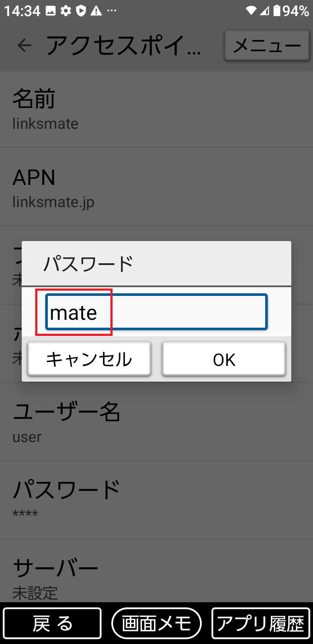Tap the battery icon in the status bar
The width and height of the screenshot is (313, 644).
(x=277, y=11)
